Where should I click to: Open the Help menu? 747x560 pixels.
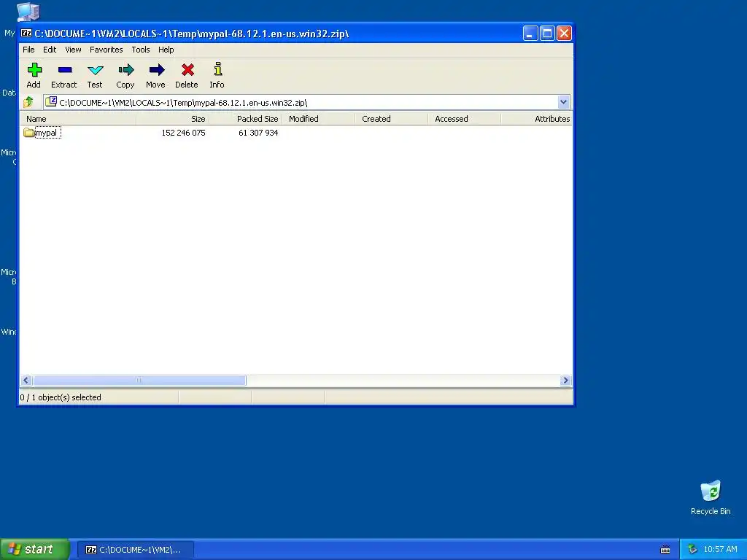point(166,50)
